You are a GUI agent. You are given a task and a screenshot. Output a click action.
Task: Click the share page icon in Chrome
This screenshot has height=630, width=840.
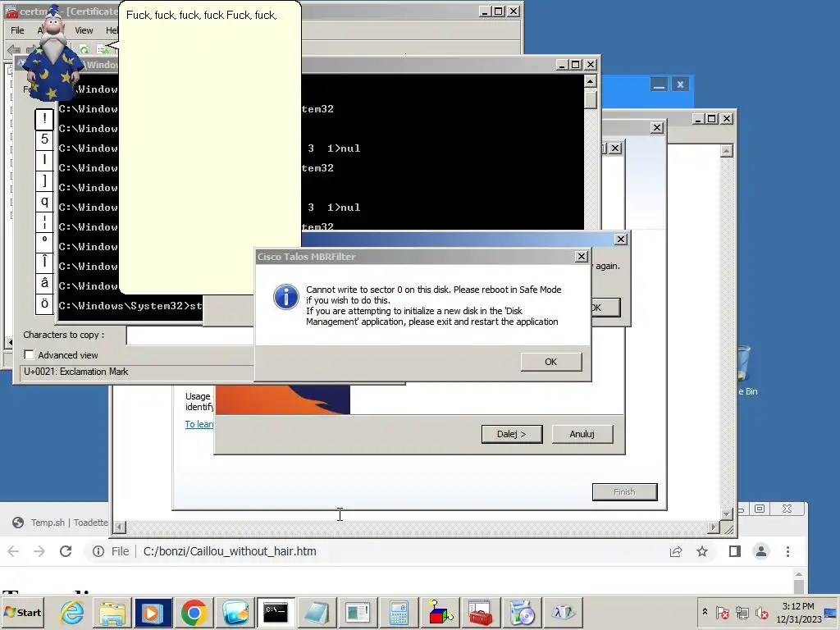tap(676, 551)
